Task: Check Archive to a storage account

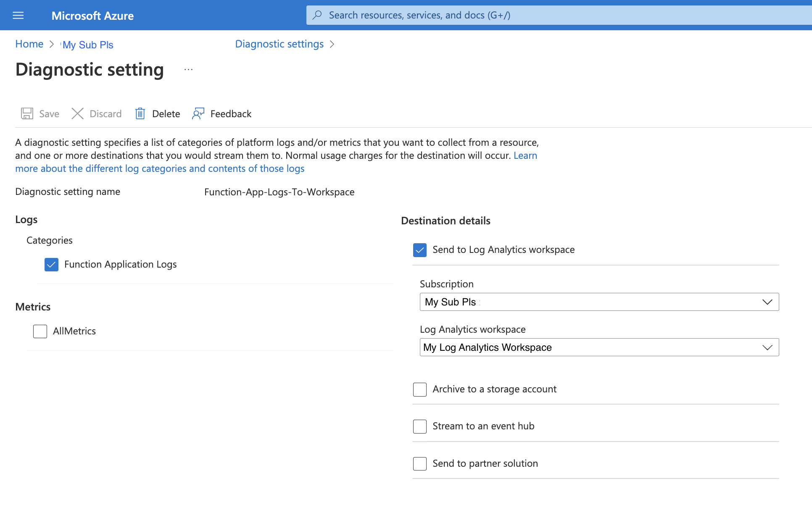Action: pos(419,389)
